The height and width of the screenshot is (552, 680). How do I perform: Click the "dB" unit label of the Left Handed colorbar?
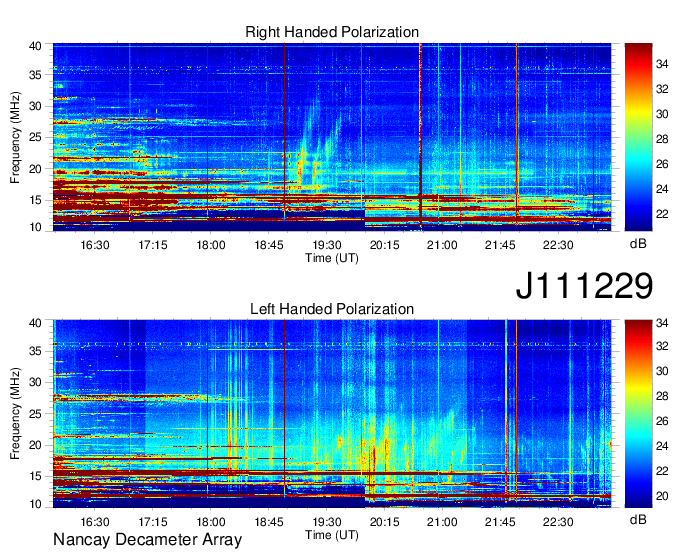[x=638, y=519]
